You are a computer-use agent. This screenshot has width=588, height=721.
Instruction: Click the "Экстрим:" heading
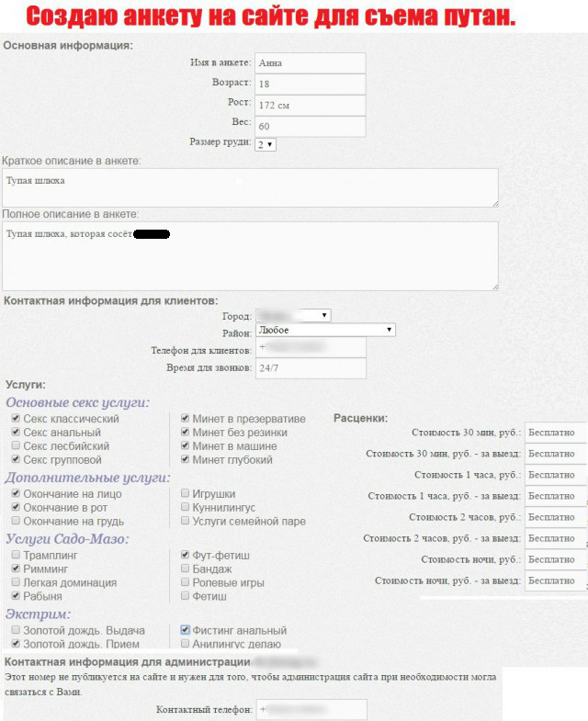click(x=39, y=614)
